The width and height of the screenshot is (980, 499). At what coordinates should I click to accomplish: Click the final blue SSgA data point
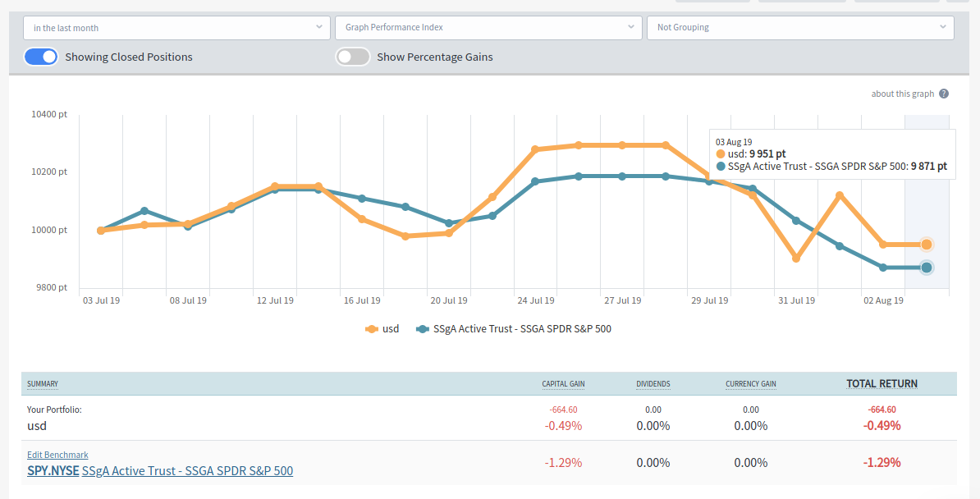927,268
